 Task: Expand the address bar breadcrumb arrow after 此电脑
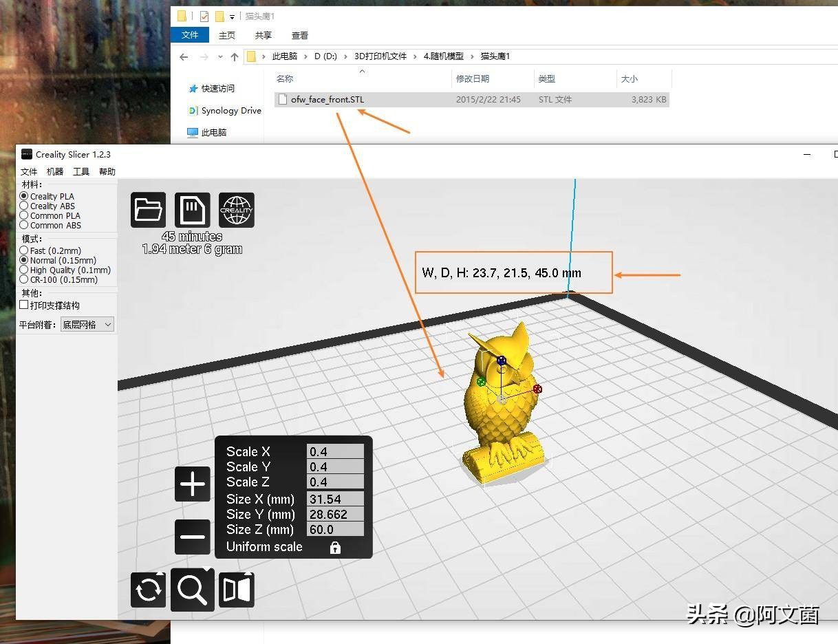tap(306, 56)
